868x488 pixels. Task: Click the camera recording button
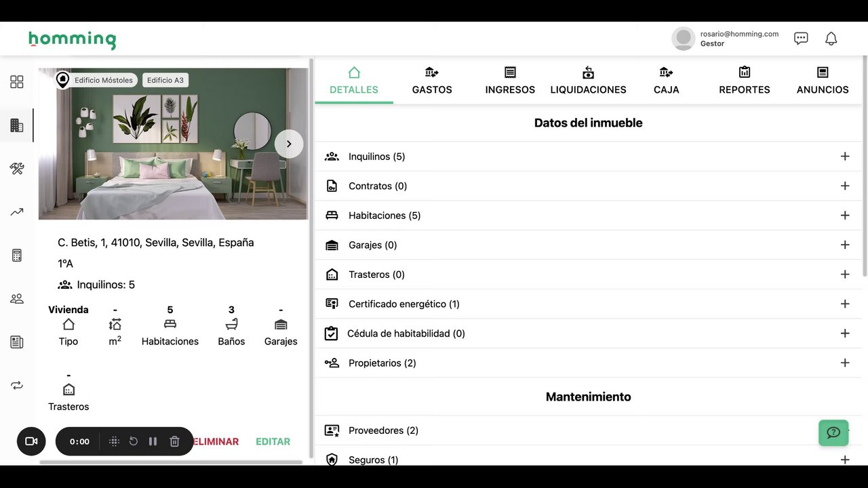coord(31,441)
